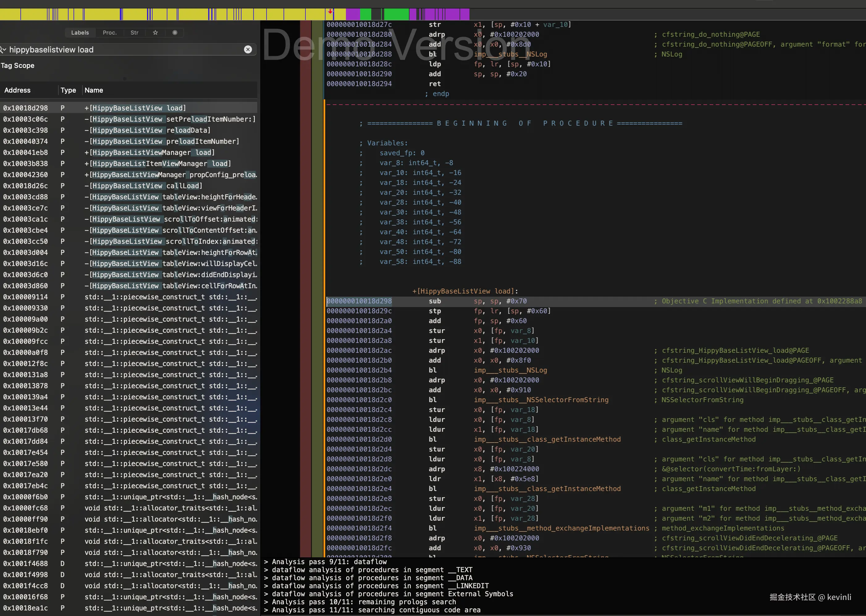Click the Tag Scope label
This screenshot has width=866, height=616.
pos(18,66)
